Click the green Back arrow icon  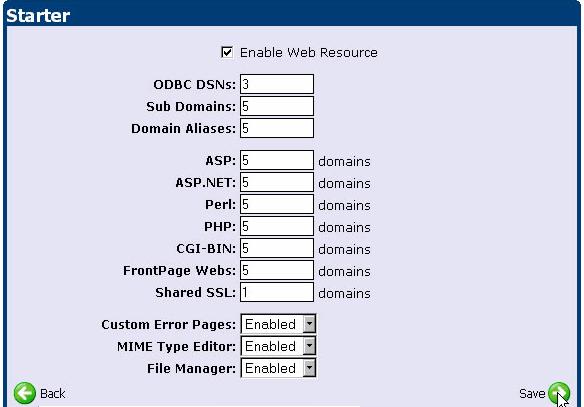[25, 393]
